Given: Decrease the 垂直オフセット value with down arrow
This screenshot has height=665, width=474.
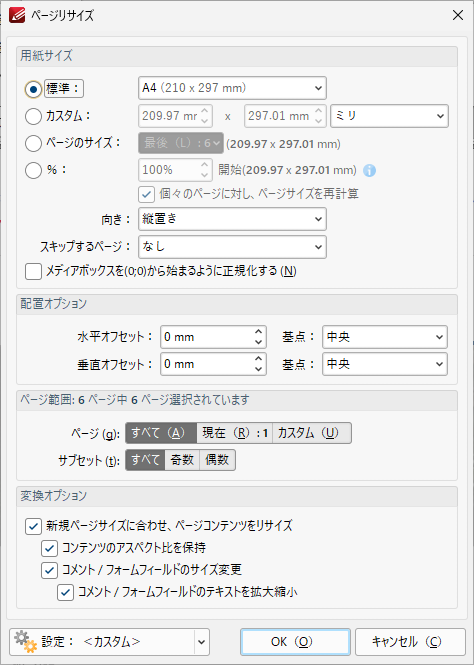Looking at the screenshot, I should (x=258, y=369).
